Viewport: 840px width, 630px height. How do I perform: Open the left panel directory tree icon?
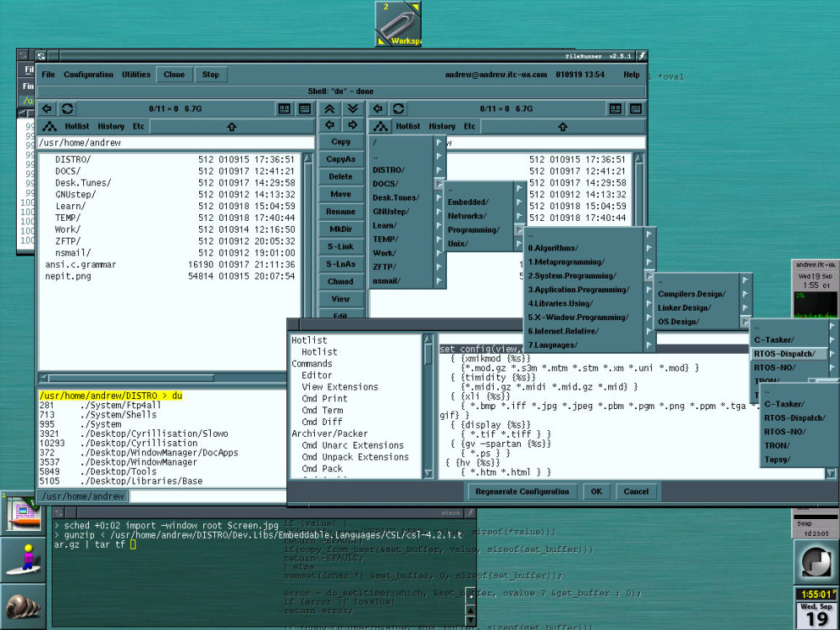[50, 127]
